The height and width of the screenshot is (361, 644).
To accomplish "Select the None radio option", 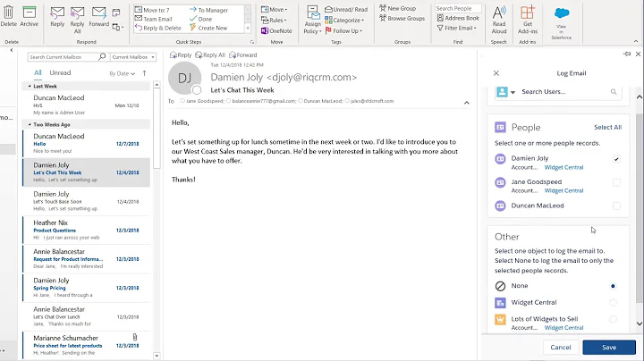I will 613,286.
